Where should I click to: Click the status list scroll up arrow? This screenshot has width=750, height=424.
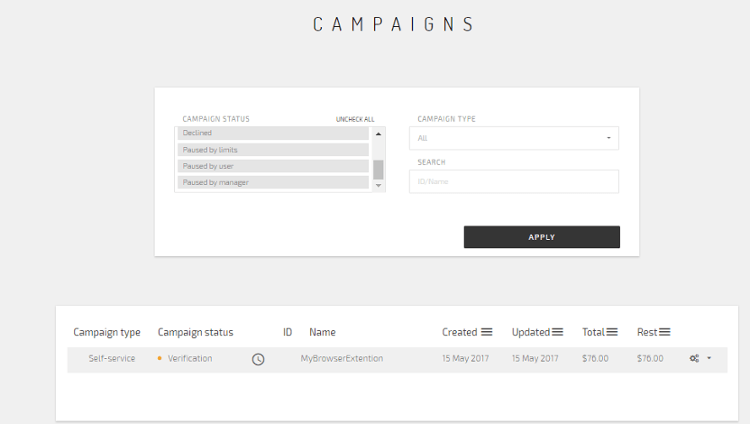[378, 134]
